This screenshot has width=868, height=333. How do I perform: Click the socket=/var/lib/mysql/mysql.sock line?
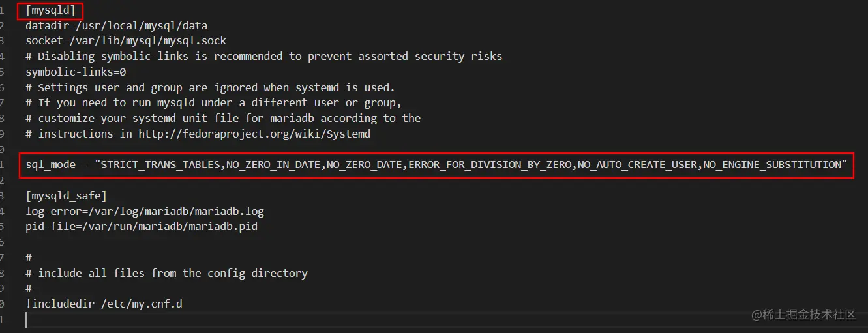(126, 41)
